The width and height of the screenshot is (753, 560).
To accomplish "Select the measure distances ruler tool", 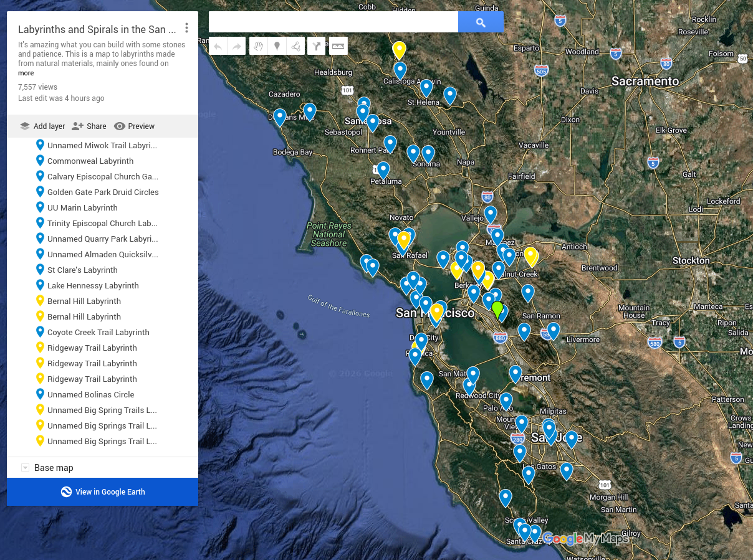I will click(x=338, y=46).
